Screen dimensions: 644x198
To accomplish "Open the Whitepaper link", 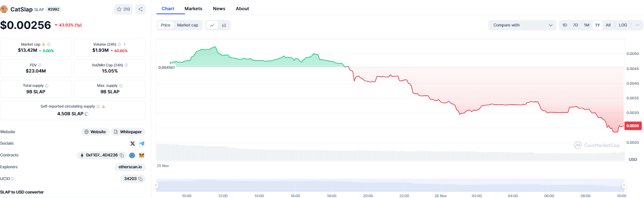I will [128, 132].
